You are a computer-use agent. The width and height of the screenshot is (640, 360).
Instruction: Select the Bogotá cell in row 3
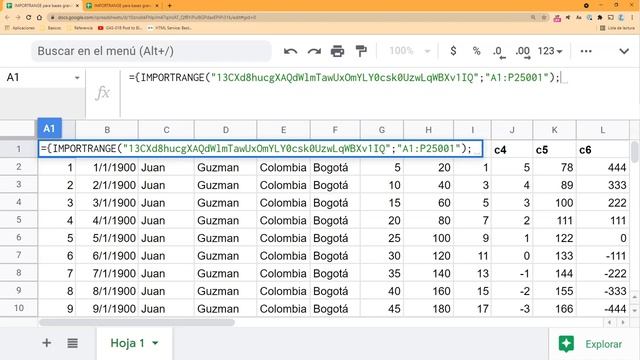pyautogui.click(x=335, y=185)
